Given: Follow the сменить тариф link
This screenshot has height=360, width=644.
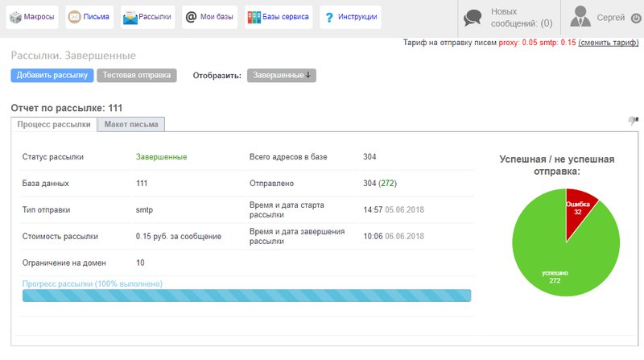Looking at the screenshot, I should pyautogui.click(x=608, y=43).
